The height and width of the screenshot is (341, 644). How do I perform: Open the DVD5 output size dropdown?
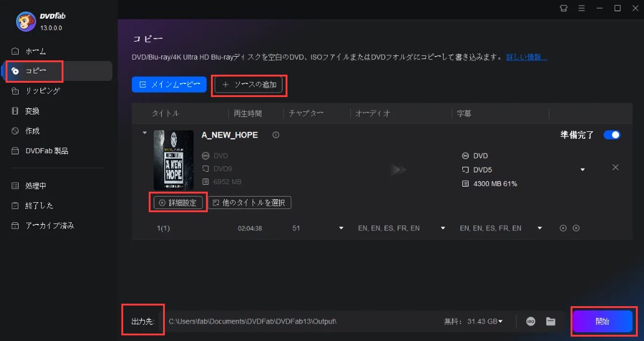[x=582, y=170]
